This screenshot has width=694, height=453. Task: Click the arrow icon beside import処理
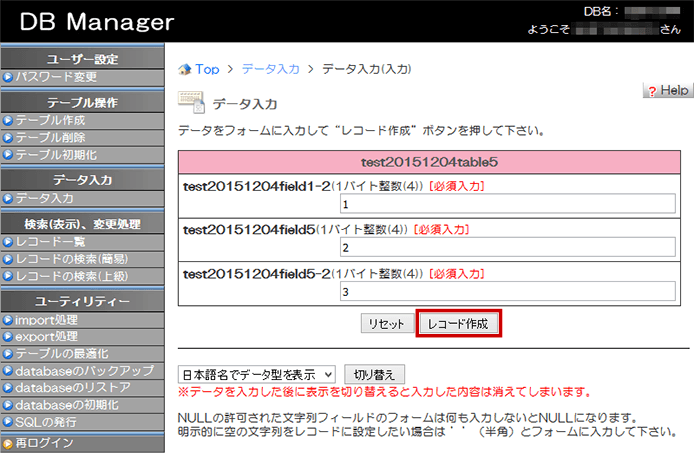click(x=8, y=320)
